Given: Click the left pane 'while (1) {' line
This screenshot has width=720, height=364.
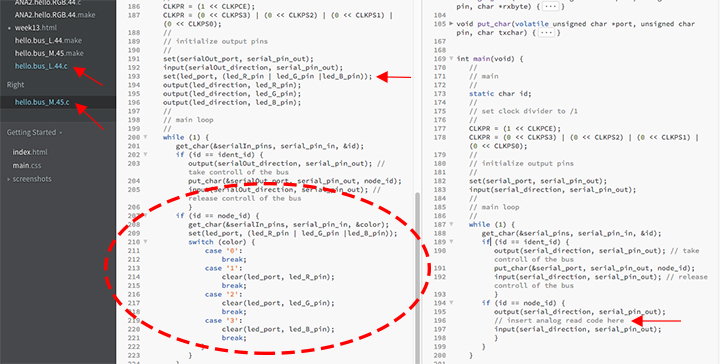Looking at the screenshot, I should tap(186, 137).
